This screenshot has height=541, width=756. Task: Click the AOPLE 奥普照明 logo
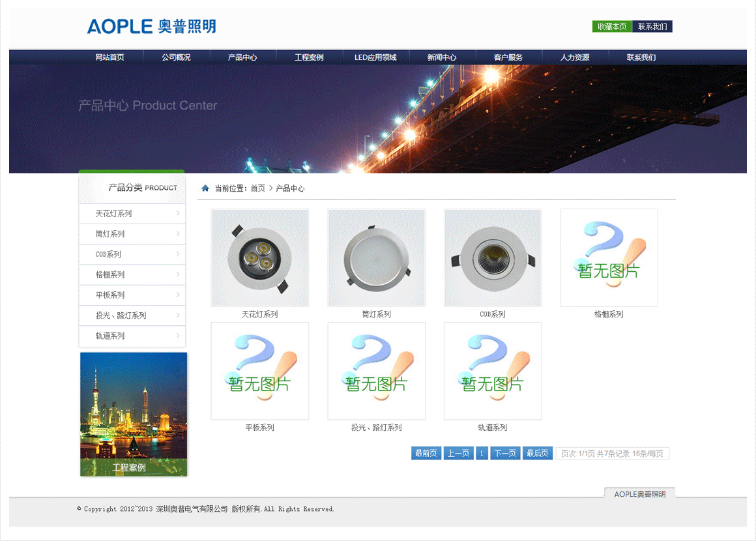click(x=151, y=27)
